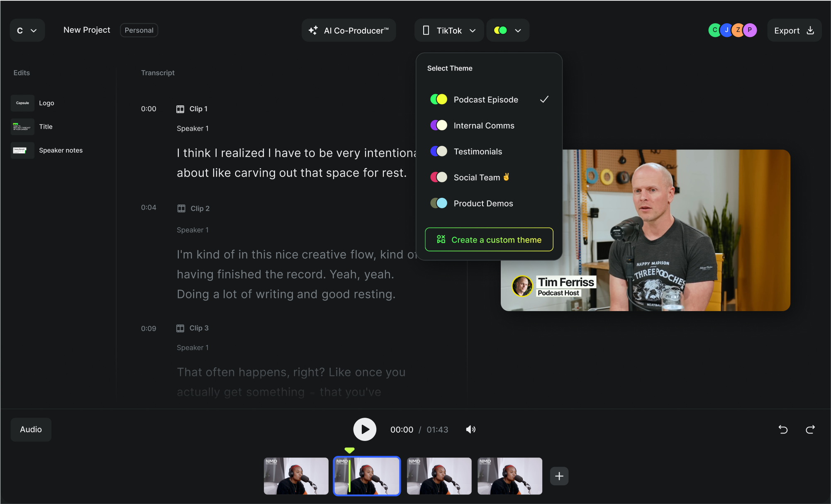Click the redo arrow icon
Viewport: 831px width, 504px height.
coord(811,429)
